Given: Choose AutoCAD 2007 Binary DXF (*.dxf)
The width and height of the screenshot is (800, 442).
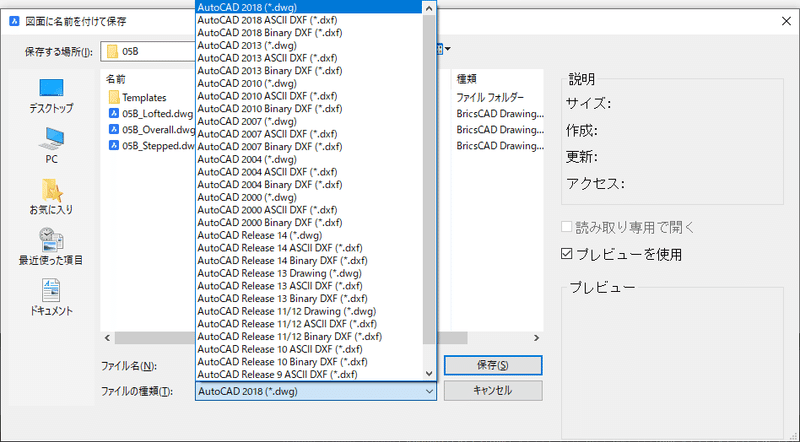Looking at the screenshot, I should (x=309, y=146).
